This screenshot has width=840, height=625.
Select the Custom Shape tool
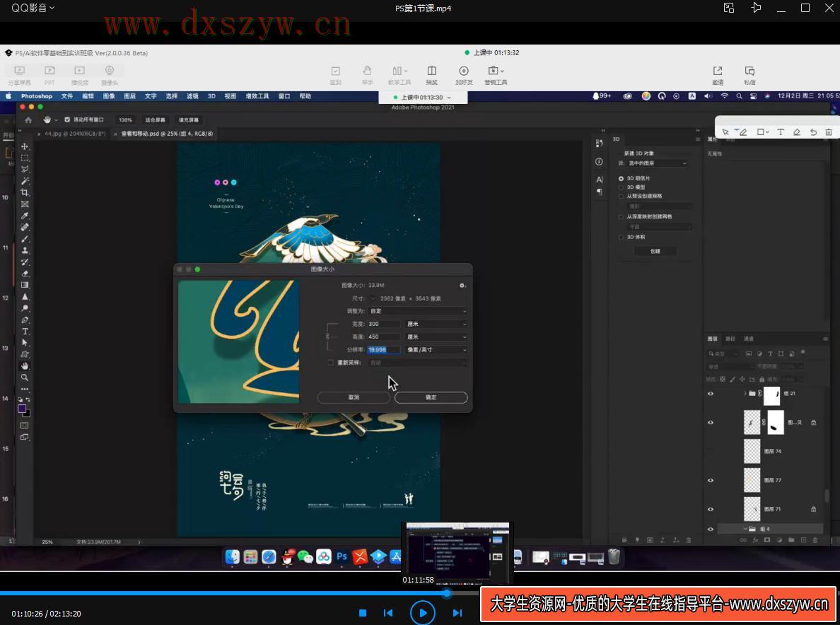(x=25, y=354)
